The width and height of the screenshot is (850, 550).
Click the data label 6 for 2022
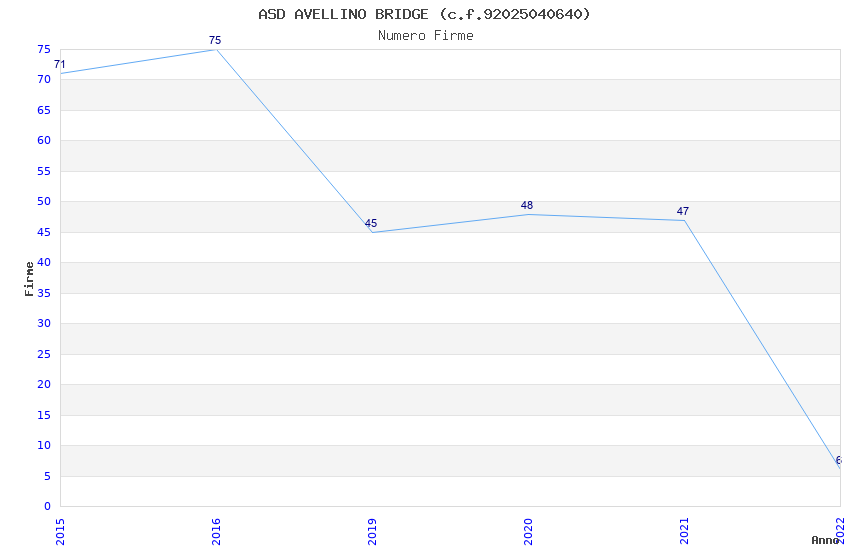click(839, 461)
